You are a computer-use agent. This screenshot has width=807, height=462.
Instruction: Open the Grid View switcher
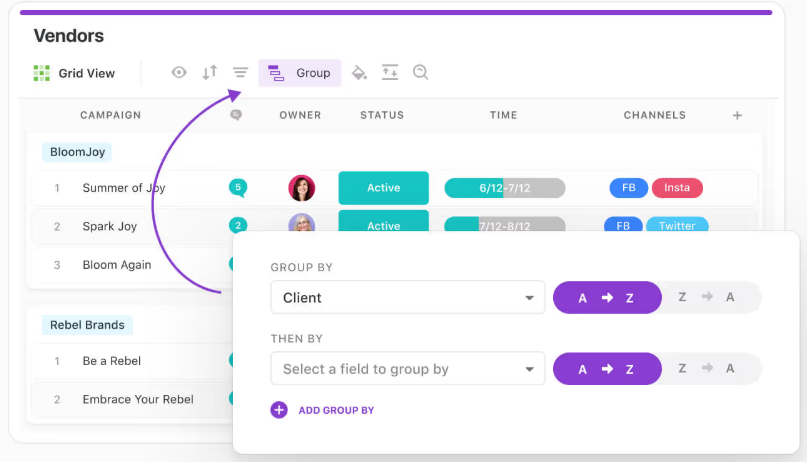[75, 73]
